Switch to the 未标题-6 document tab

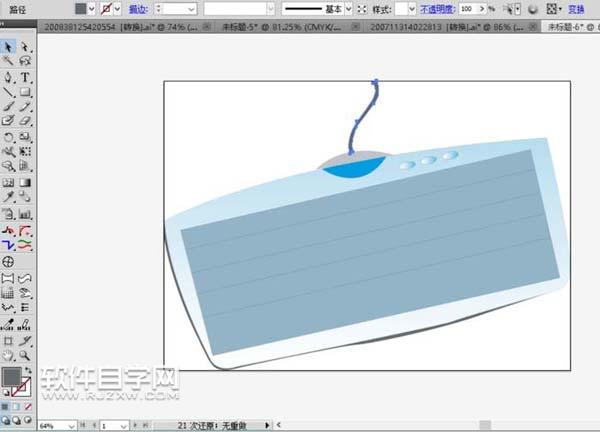coord(571,27)
